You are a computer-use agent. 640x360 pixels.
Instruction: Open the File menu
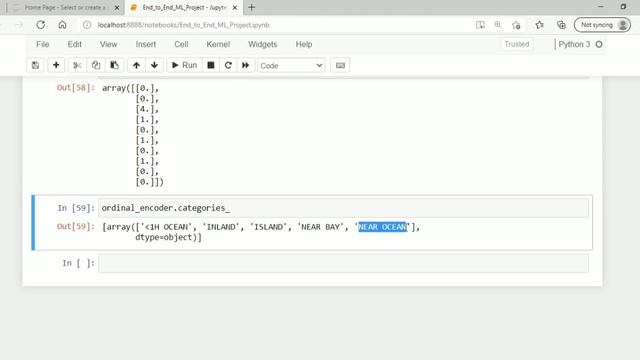[42, 44]
